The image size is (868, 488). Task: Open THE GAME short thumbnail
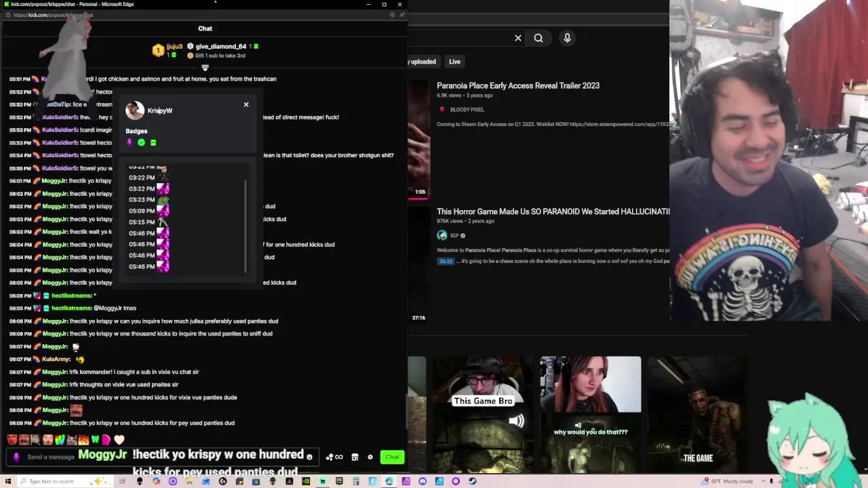[697, 413]
